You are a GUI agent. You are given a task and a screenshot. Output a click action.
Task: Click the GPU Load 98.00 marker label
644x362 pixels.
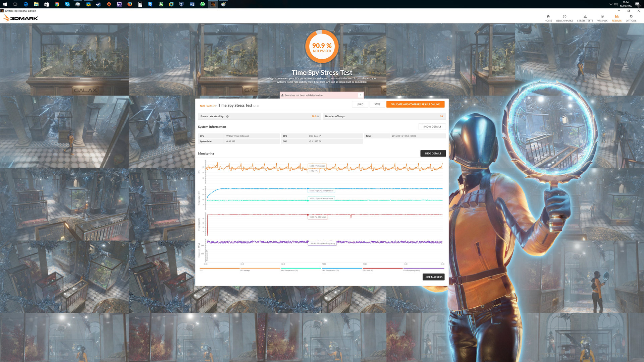click(318, 217)
